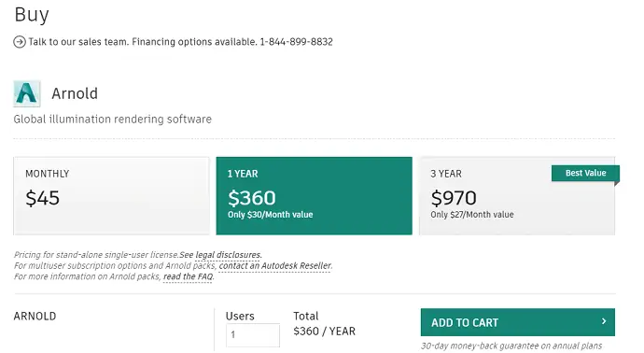Click the '$360 / YEAR' total text
Viewport: 644px width, 353px height.
pos(324,332)
